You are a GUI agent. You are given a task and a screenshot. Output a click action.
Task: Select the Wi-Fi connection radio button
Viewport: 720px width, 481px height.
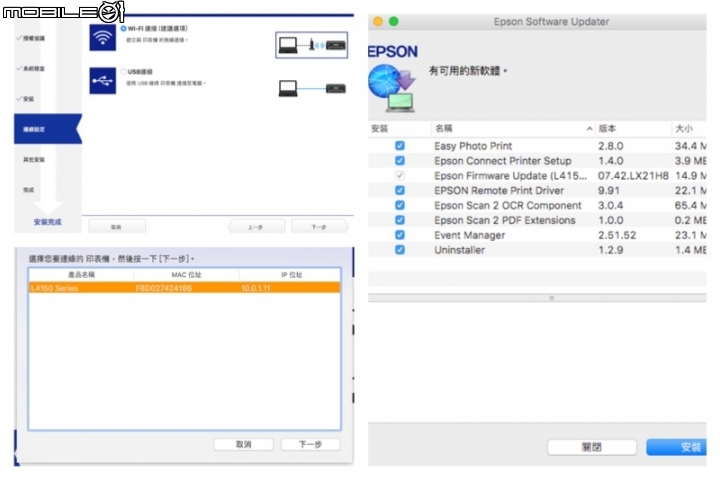coord(123,28)
